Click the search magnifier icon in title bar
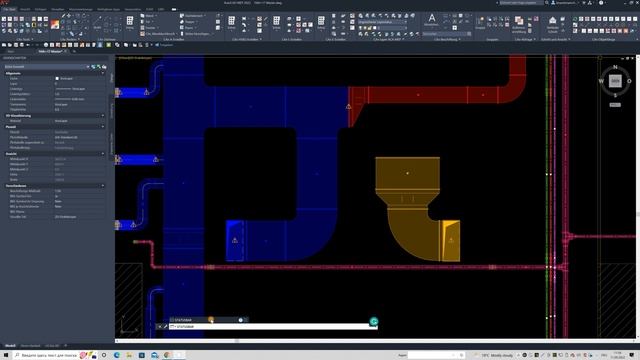The width and height of the screenshot is (640, 360). pyautogui.click(x=547, y=2)
